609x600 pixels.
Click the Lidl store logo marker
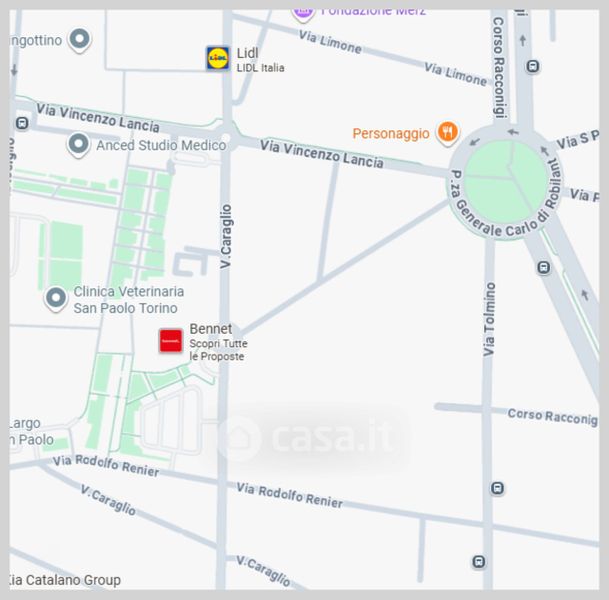(218, 58)
